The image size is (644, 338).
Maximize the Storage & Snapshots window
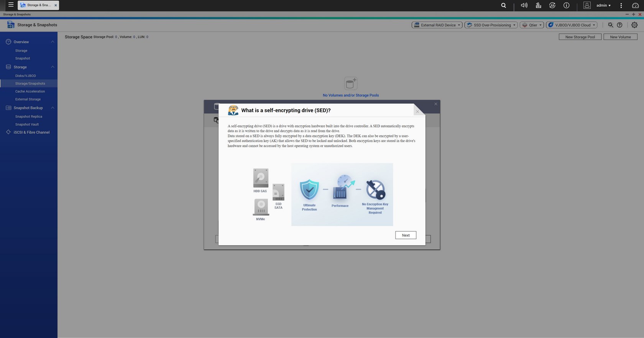coord(633,14)
